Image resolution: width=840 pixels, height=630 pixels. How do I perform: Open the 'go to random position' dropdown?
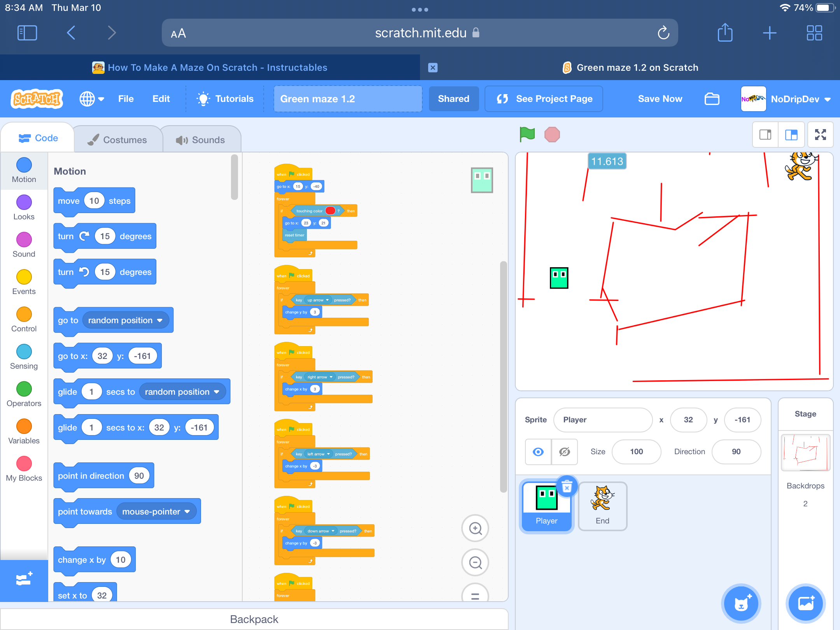[x=160, y=320]
